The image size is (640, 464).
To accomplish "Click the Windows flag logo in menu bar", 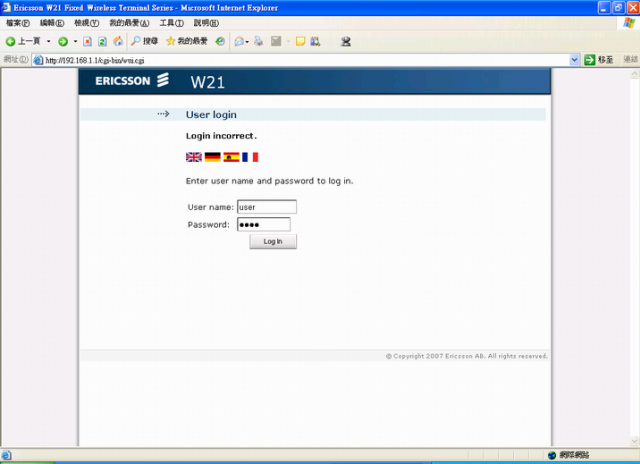I will tap(629, 23).
